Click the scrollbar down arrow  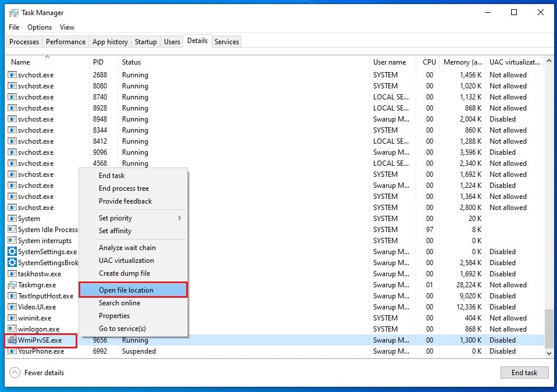tap(549, 353)
